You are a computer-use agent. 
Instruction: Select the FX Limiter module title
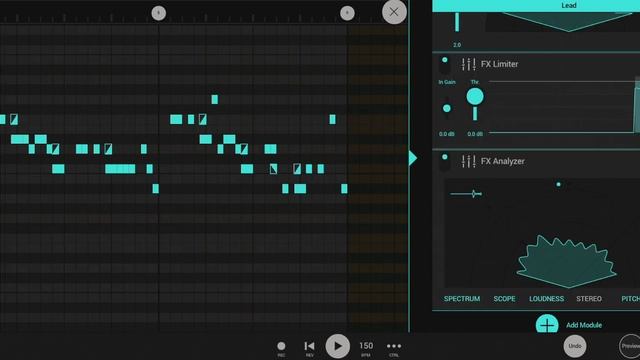pos(500,64)
